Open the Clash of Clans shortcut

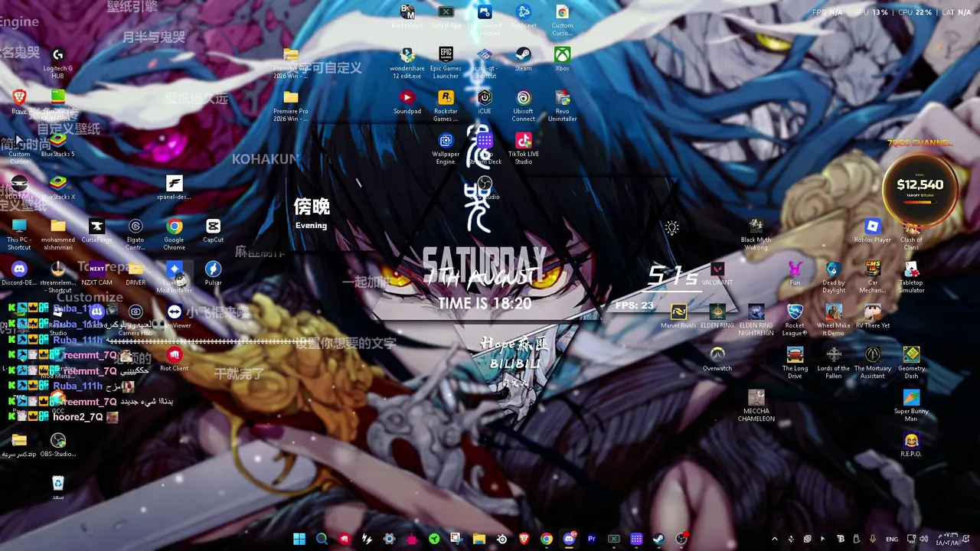click(911, 234)
